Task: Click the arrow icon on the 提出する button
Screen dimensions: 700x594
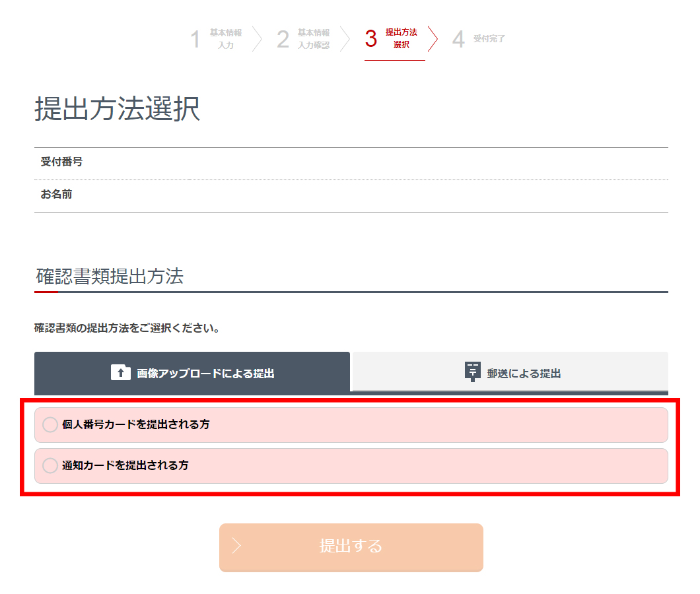Action: (x=236, y=546)
